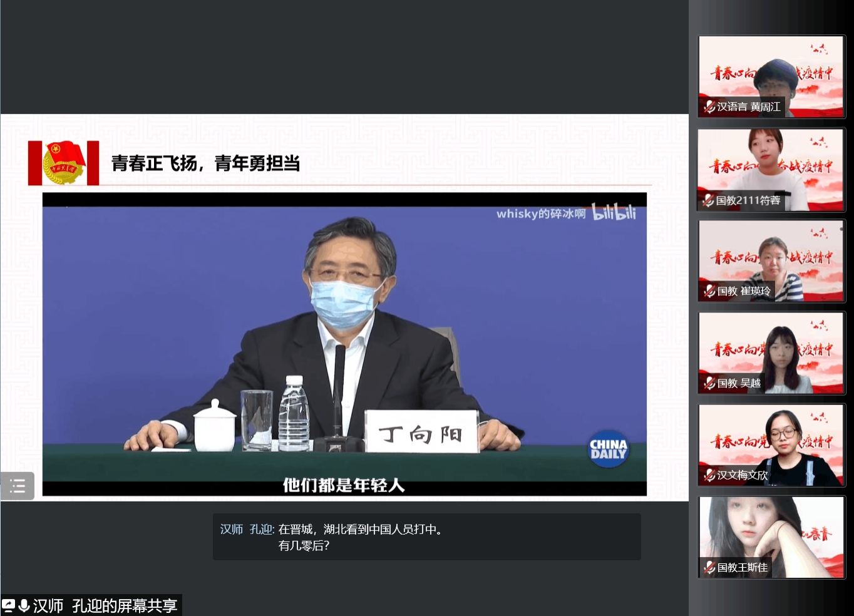Click the bilibili logo in the video
Screen dimensions: 854x616
point(614,213)
